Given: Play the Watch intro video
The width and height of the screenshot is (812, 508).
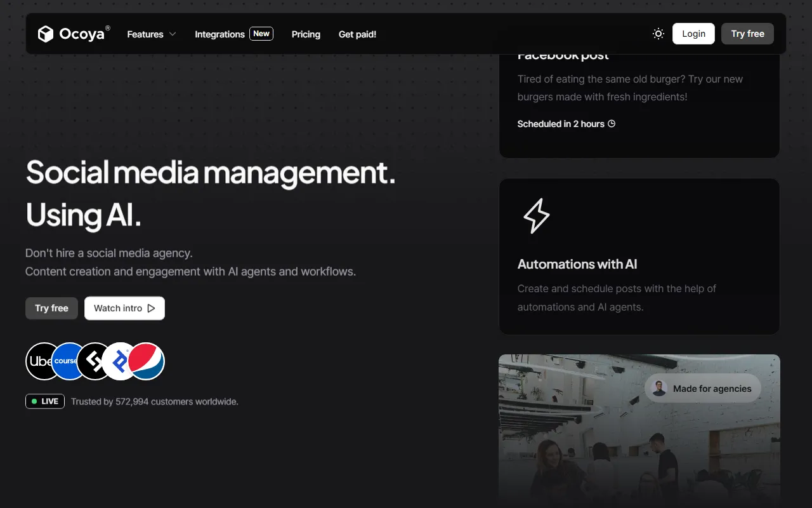Looking at the screenshot, I should click(x=124, y=308).
